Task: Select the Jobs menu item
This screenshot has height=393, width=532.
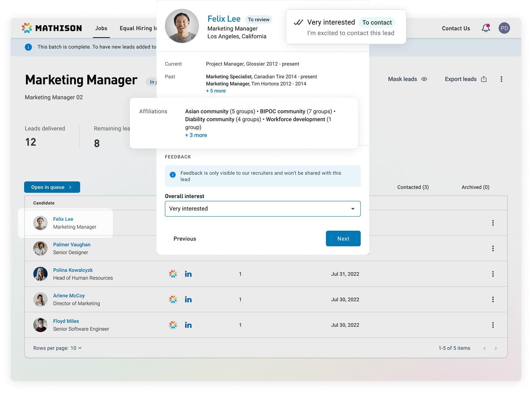Action: click(101, 28)
